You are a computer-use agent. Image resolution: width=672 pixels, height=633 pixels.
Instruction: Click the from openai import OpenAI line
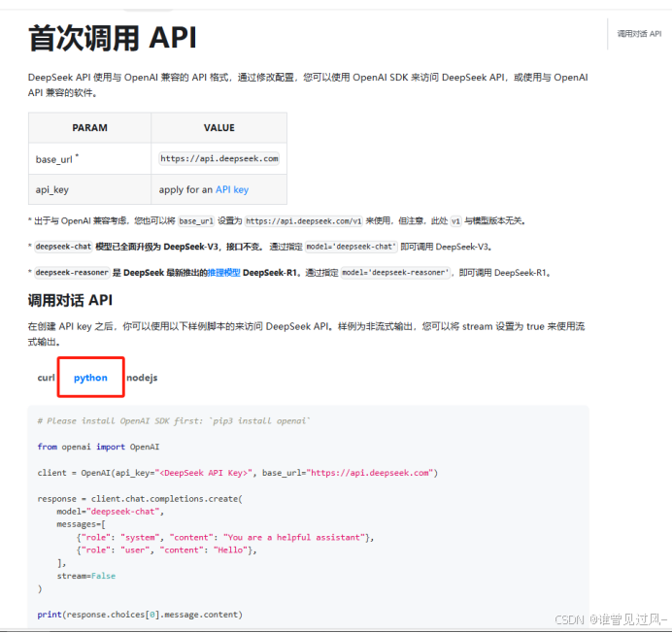click(98, 447)
